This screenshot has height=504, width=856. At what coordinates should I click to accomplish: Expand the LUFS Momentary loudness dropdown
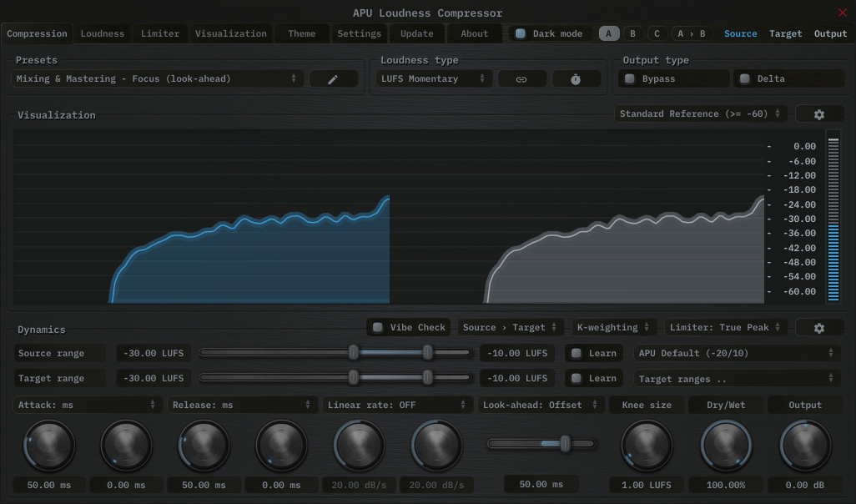click(x=433, y=79)
